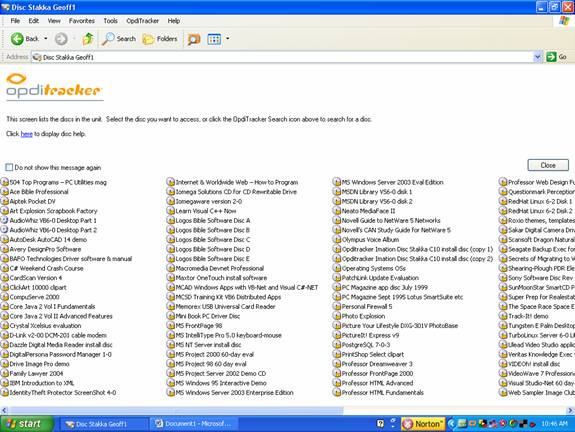Select disc icon for Track-It! demo
Image resolution: width=575 pixels, height=432 pixels.
pyautogui.click(x=503, y=316)
